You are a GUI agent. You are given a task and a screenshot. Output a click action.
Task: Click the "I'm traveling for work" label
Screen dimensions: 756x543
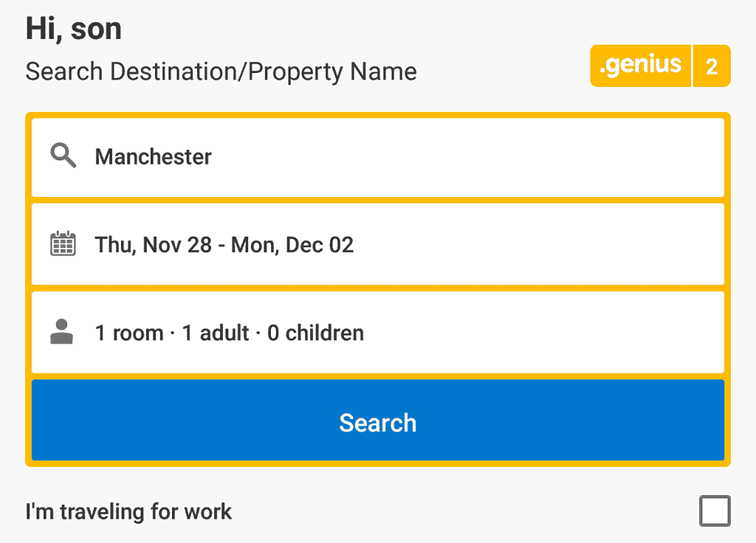click(128, 512)
